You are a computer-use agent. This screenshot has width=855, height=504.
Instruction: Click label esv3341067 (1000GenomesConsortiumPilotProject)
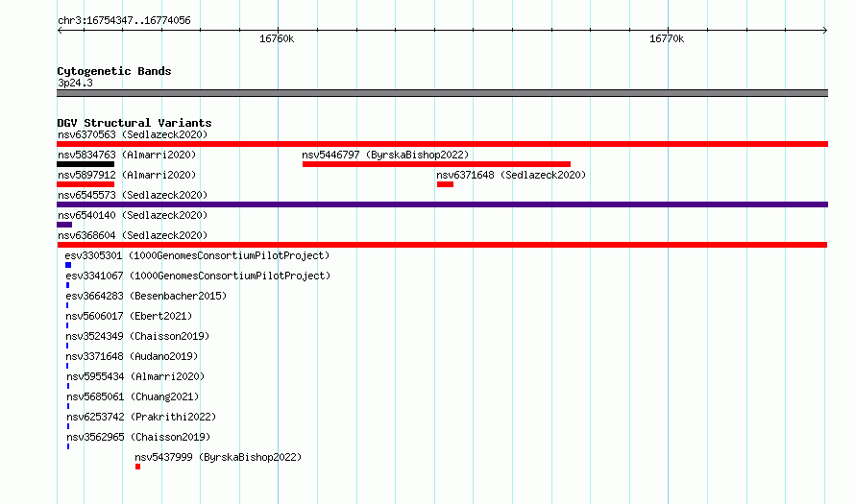tap(198, 276)
